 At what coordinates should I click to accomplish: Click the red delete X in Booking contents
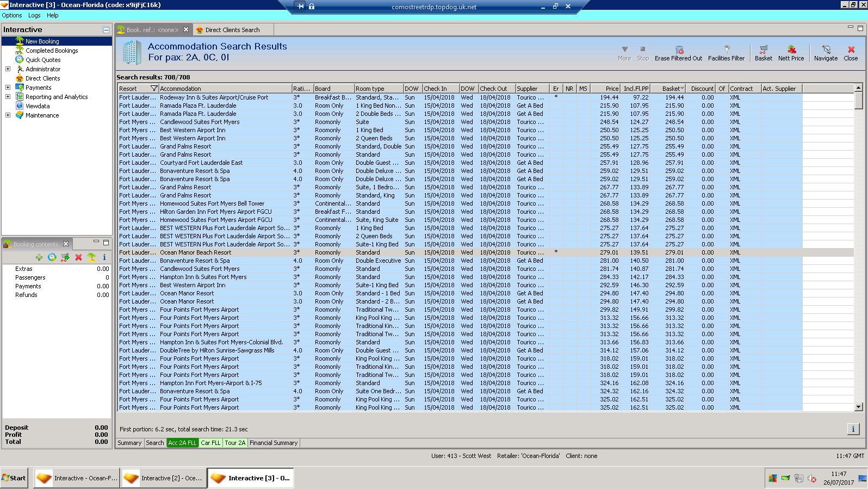click(x=78, y=257)
